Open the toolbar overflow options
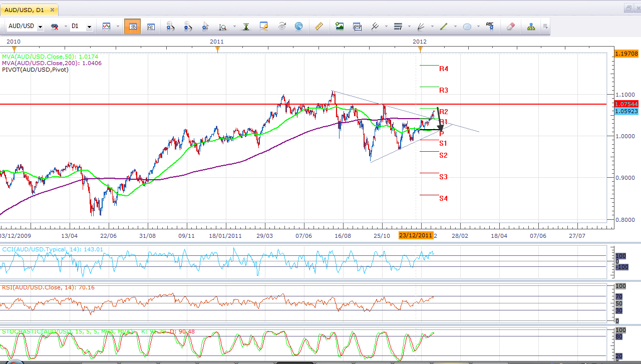 coord(545,27)
